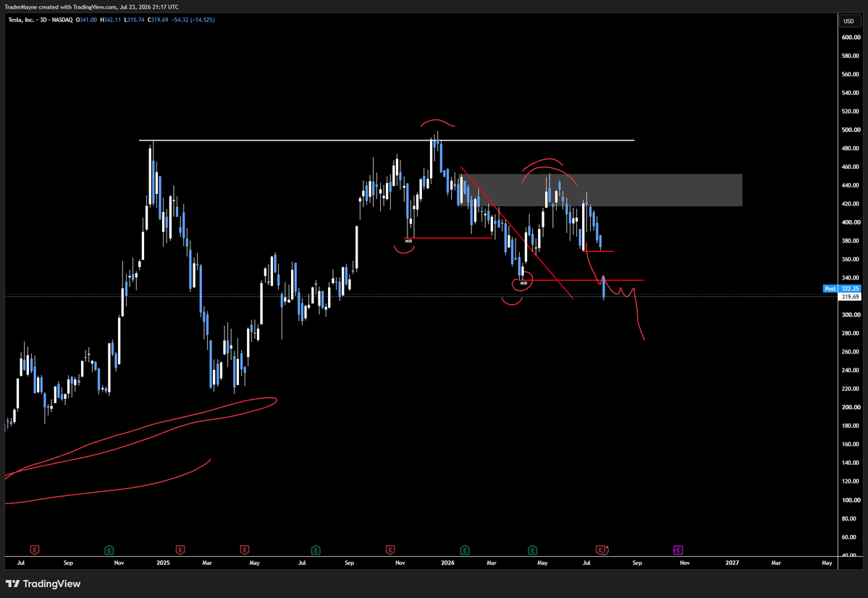The width and height of the screenshot is (868, 598).
Task: Select the green earnings marker before May 2026
Action: 532,549
